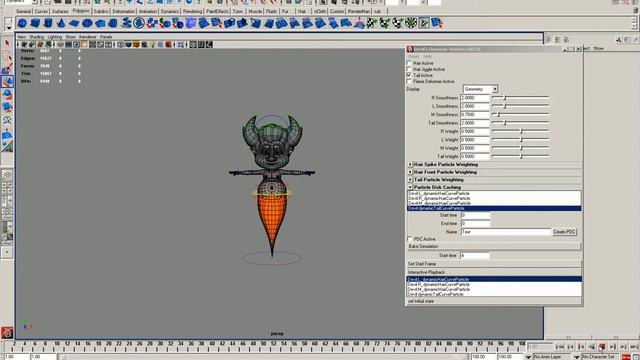This screenshot has height=360, width=640.
Task: Adjust the L Weight slider
Action: point(520,140)
